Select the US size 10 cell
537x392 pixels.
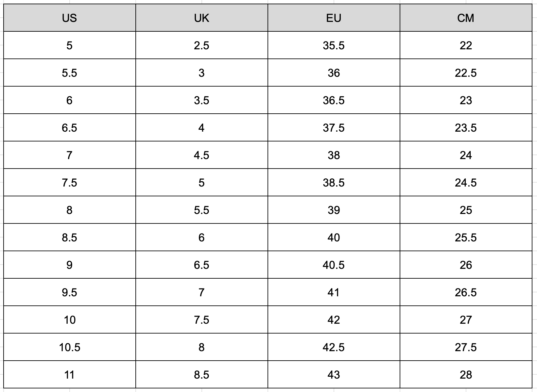click(x=69, y=320)
